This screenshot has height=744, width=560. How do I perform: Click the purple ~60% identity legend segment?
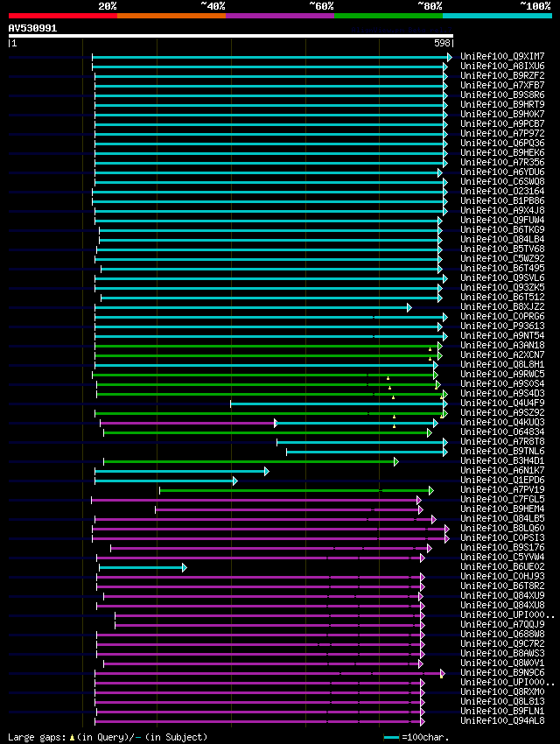pos(280,16)
